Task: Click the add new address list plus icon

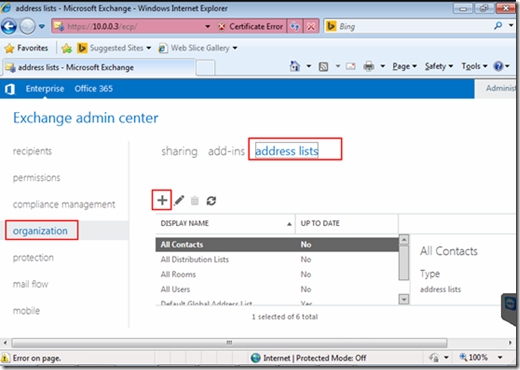Action: [x=162, y=200]
